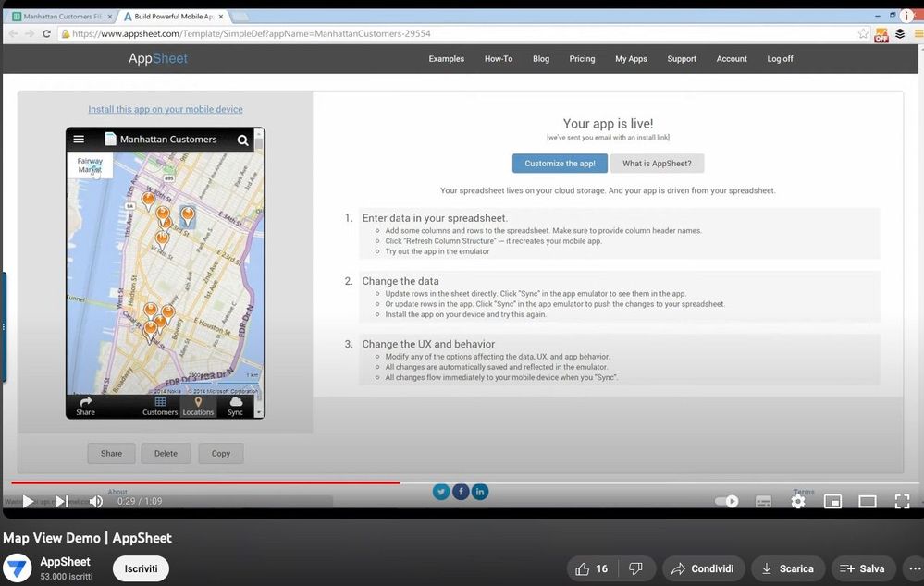The width and height of the screenshot is (924, 586).
Task: Open Blog in AppSheet nav
Action: pyautogui.click(x=541, y=59)
